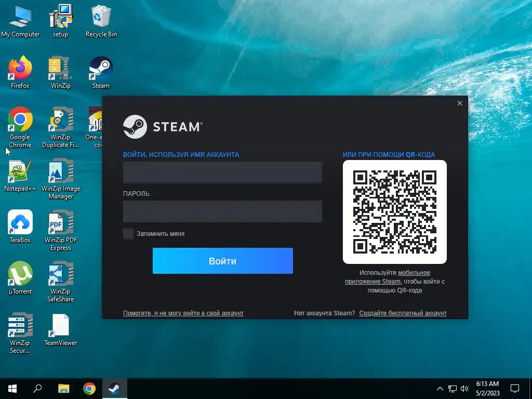This screenshot has height=399, width=532.
Task: Select the Firefox desktop shortcut
Action: pos(20,73)
